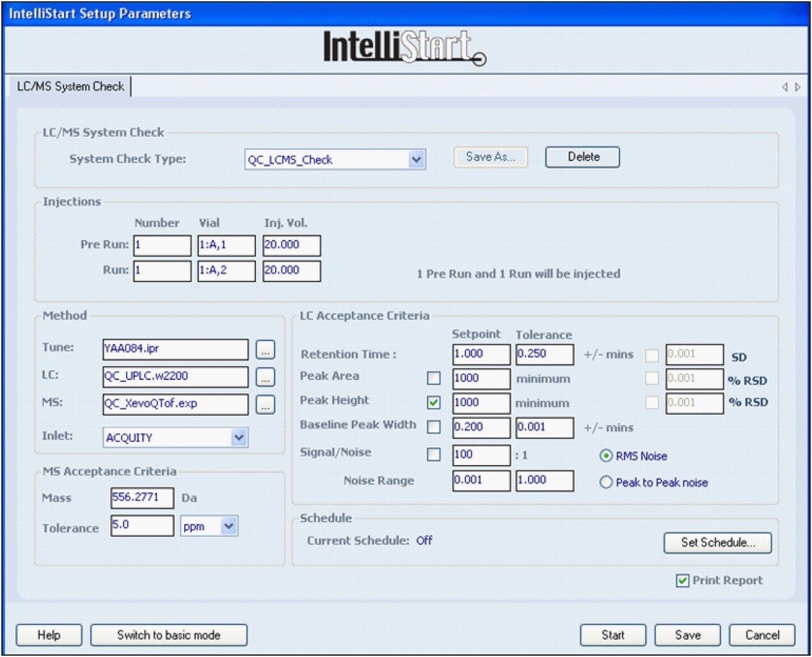812x657 pixels.
Task: Select the RMS Noise radio button
Action: point(605,456)
